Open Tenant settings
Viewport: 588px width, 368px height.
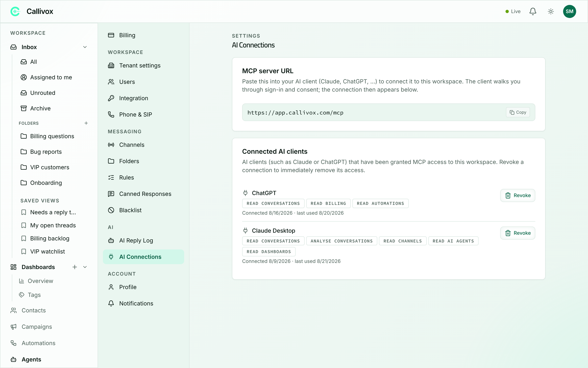[x=143, y=65]
